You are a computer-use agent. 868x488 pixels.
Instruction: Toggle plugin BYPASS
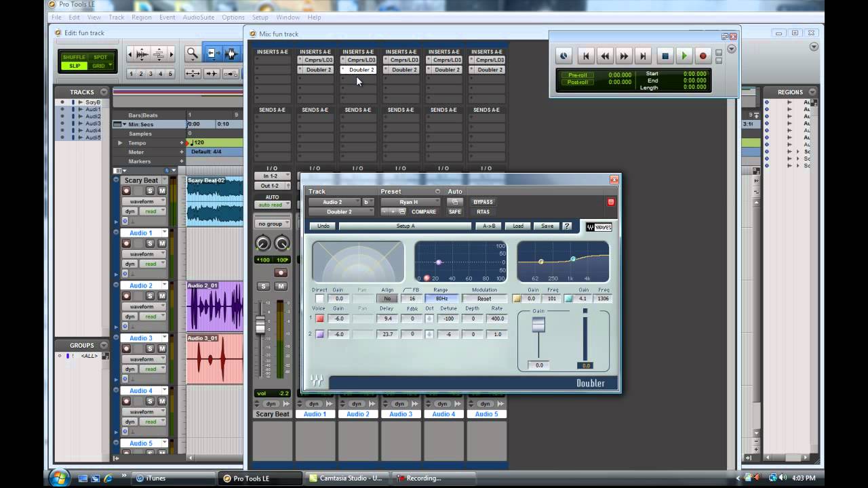tap(484, 202)
